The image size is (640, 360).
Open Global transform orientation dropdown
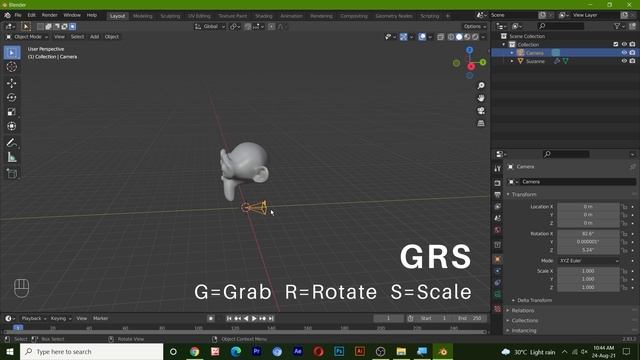pyautogui.click(x=210, y=27)
